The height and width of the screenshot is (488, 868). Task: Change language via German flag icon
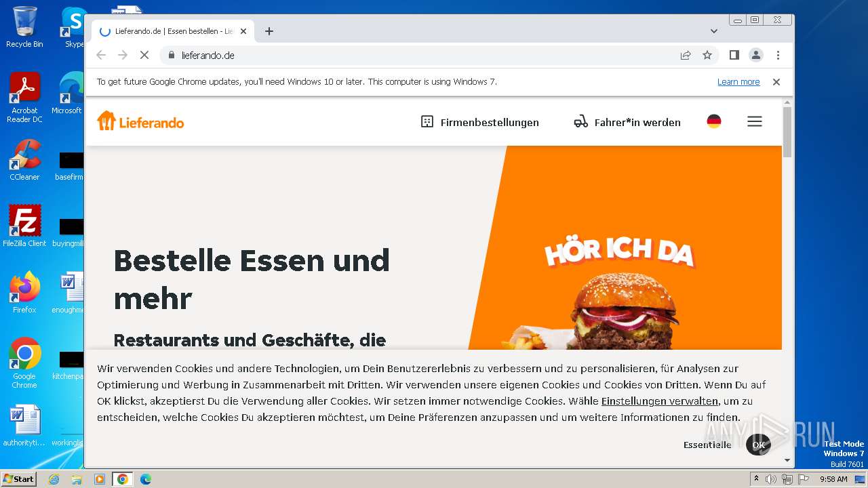tap(714, 121)
